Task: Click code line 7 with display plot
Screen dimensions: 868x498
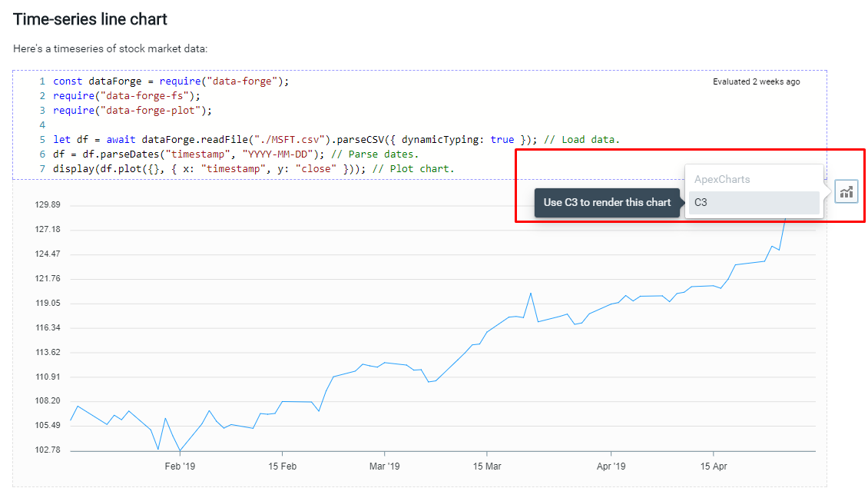Action: (253, 168)
